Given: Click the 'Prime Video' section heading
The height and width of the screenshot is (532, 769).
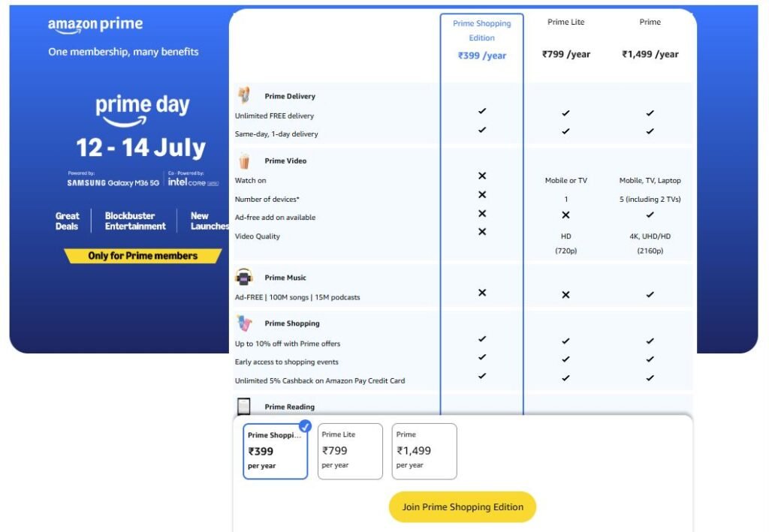Looking at the screenshot, I should [x=285, y=161].
